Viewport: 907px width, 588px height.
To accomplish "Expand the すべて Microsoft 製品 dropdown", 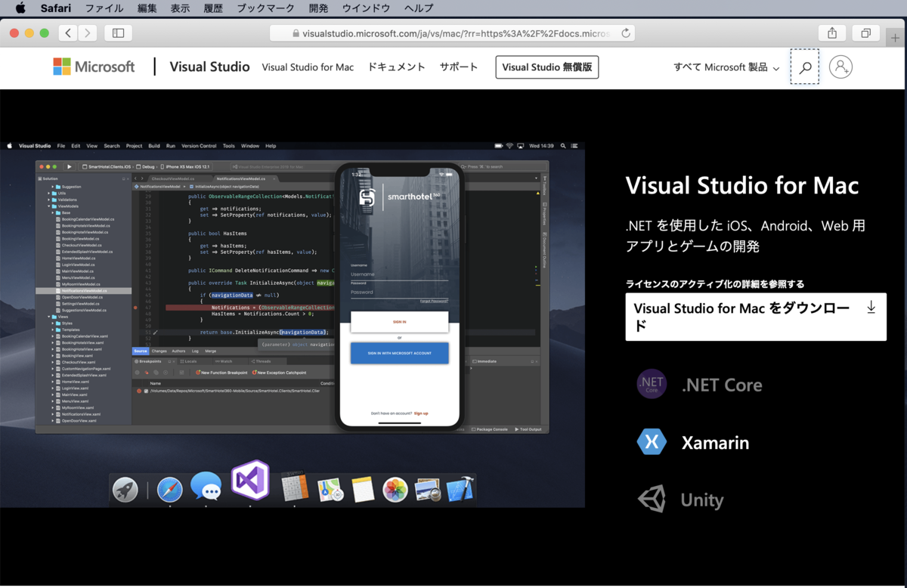I will point(726,67).
